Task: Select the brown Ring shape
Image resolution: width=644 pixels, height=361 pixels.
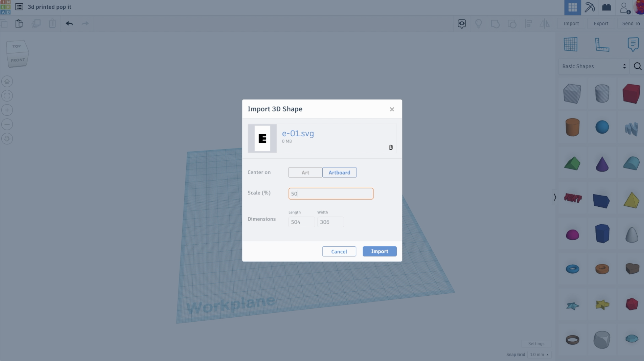Action: click(572, 340)
